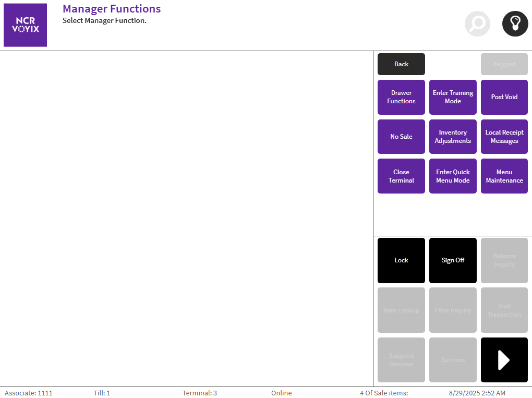The width and height of the screenshot is (532, 398).
Task: Click the disabled Item Lookup button
Action: [401, 310]
